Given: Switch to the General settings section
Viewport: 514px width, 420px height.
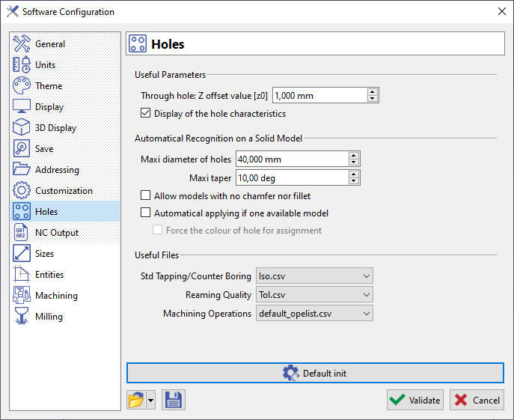Looking at the screenshot, I should click(49, 44).
